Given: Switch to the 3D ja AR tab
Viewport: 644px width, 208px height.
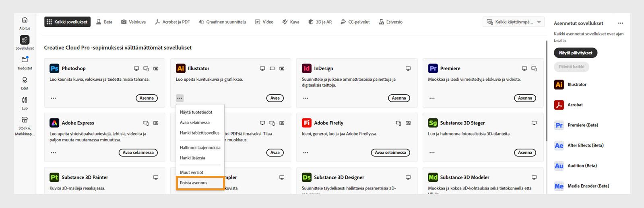Looking at the screenshot, I should (320, 22).
